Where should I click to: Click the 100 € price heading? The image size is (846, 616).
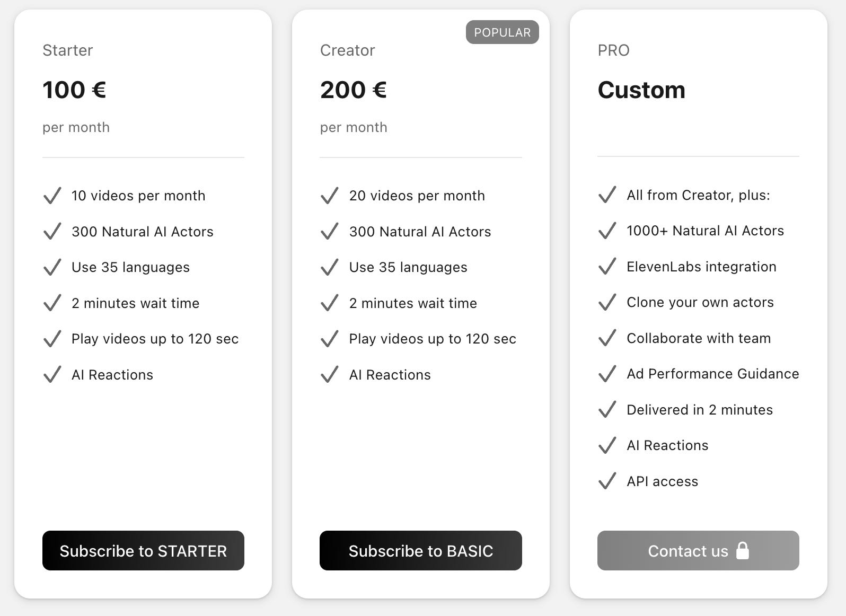pos(74,90)
